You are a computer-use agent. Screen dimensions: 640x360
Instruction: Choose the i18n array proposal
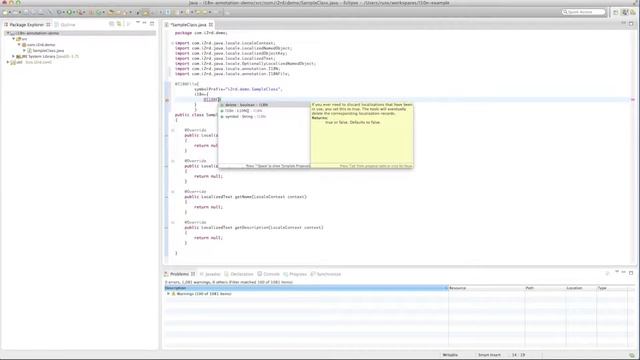tap(264, 111)
